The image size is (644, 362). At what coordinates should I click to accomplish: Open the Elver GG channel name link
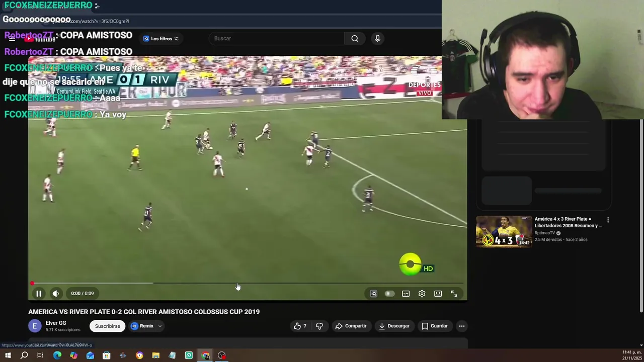[x=56, y=323]
